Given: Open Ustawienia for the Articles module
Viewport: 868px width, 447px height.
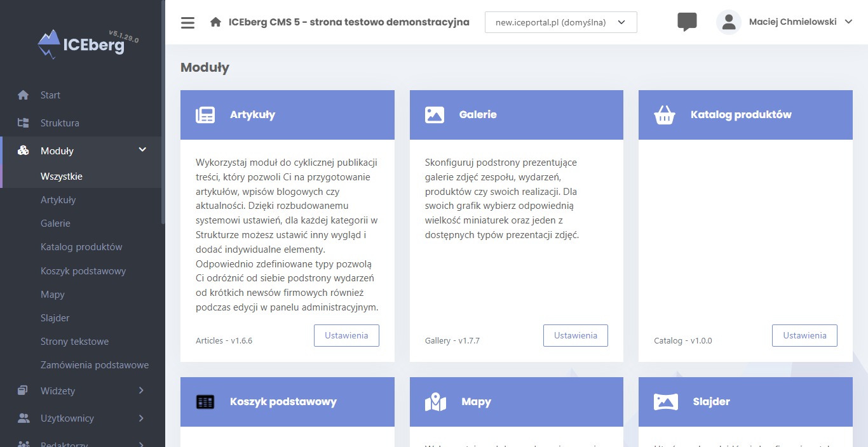Looking at the screenshot, I should [346, 335].
